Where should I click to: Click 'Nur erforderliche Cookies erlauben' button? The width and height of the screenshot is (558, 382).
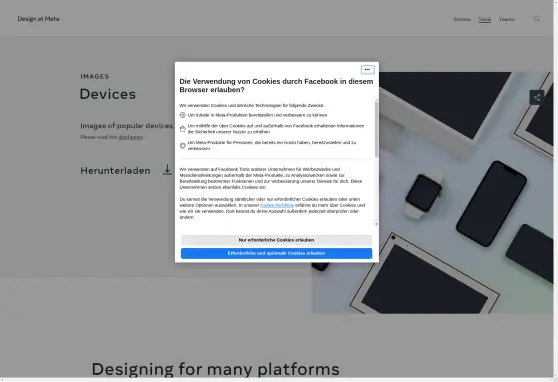tap(277, 240)
